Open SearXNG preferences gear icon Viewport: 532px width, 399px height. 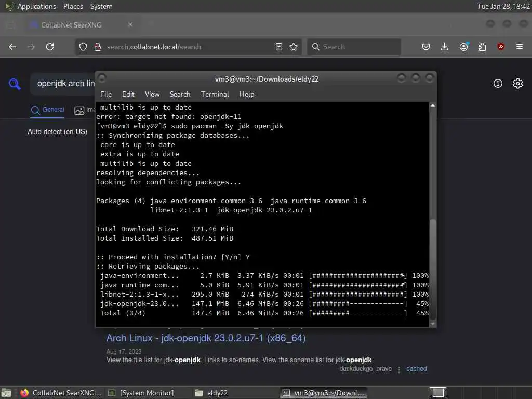click(x=518, y=84)
